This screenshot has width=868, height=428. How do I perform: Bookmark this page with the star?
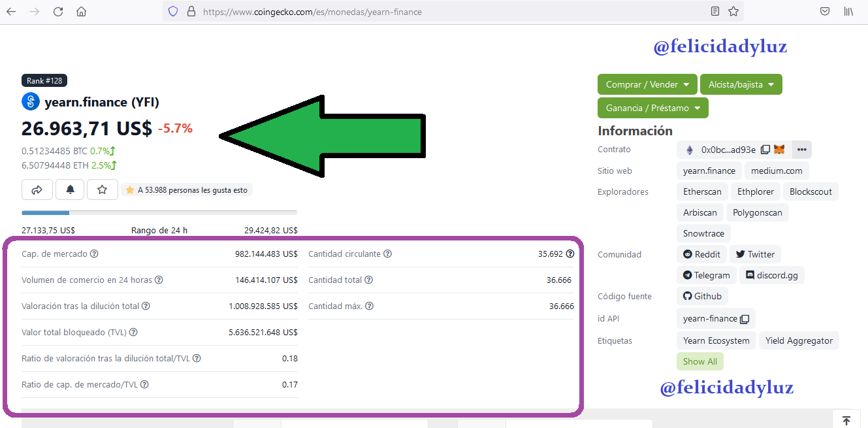click(733, 11)
